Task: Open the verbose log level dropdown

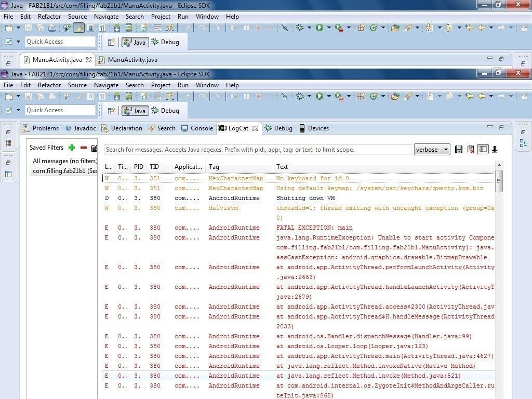Action: tap(432, 150)
